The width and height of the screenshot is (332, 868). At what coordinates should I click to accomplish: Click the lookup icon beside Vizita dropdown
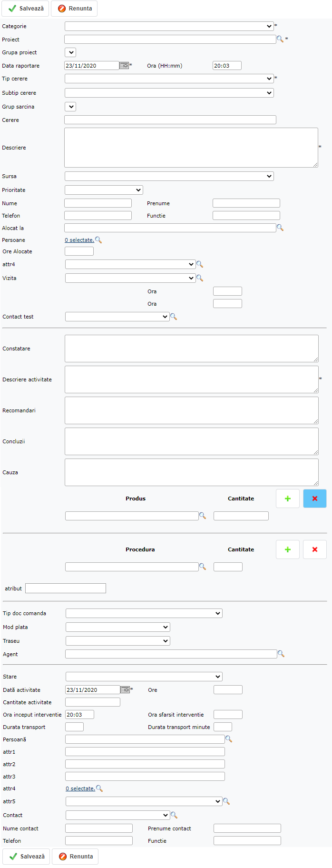(200, 278)
